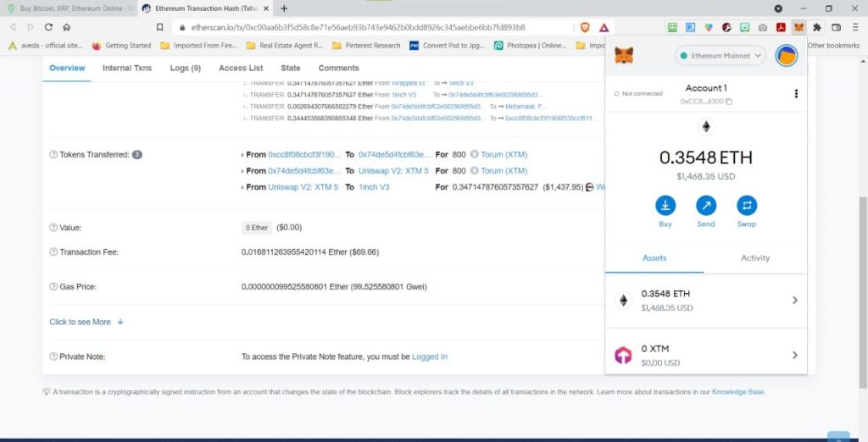Screen dimensions: 868x442
Task: Open the 0.3548 ETH asset row
Action: (x=706, y=301)
